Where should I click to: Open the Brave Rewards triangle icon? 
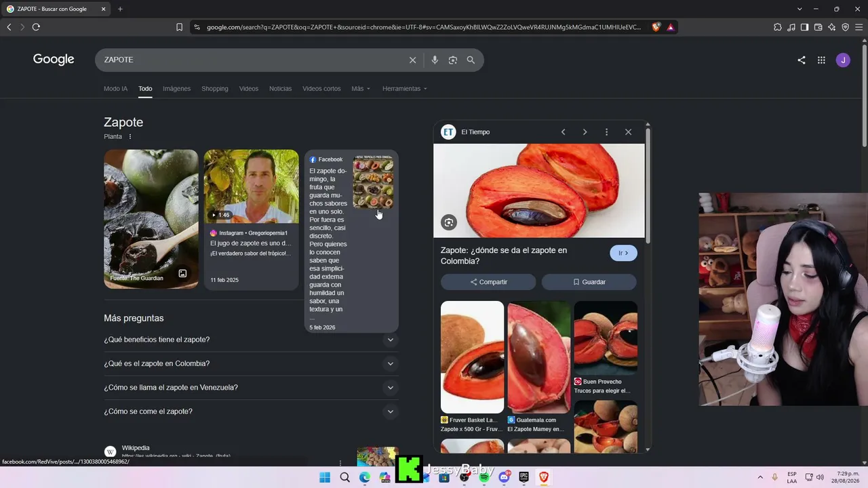[x=670, y=27]
